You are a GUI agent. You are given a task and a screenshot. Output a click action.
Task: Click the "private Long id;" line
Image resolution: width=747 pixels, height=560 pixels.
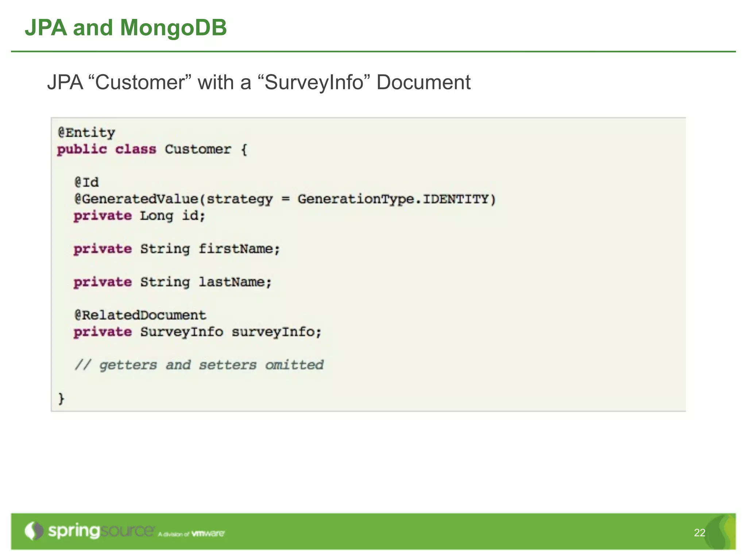[x=139, y=216]
